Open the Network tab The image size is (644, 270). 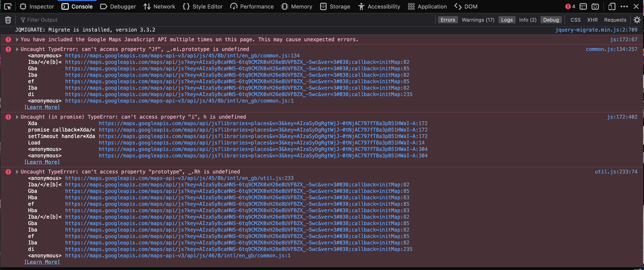click(x=159, y=6)
